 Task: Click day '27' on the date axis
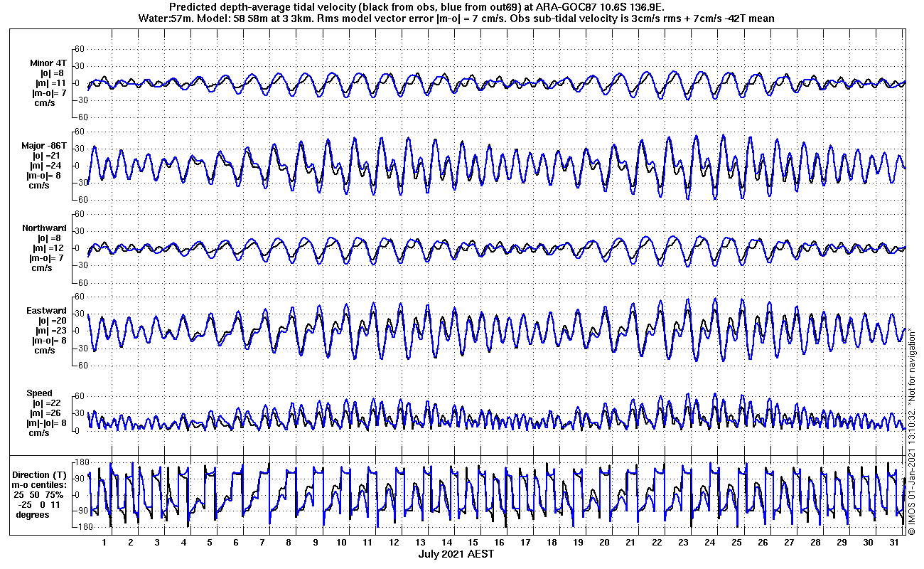click(788, 542)
